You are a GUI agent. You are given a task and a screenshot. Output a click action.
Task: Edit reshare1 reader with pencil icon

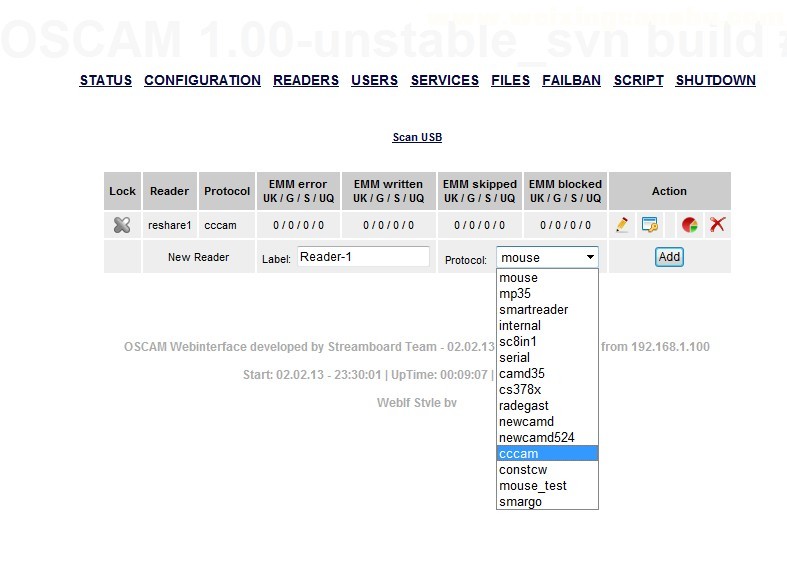coord(622,225)
